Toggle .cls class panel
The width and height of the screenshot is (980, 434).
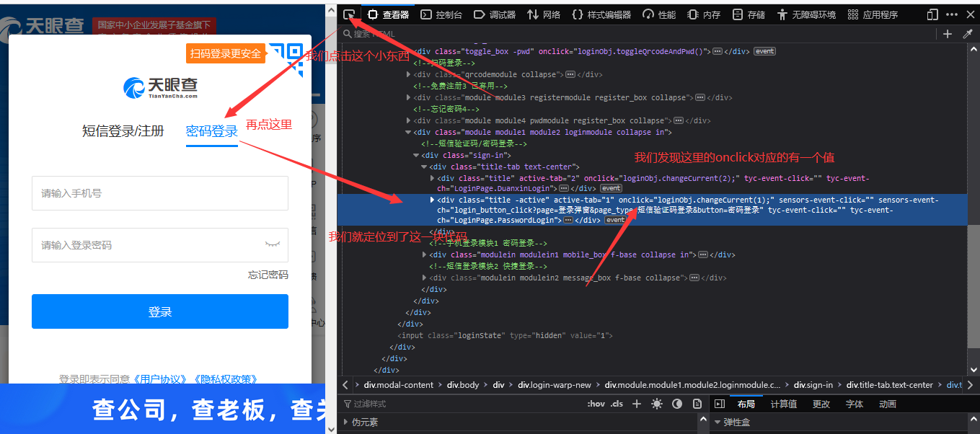[x=617, y=404]
